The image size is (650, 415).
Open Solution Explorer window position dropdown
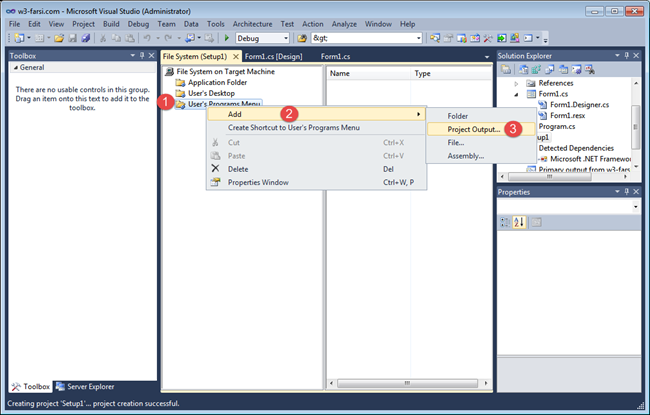tap(617, 55)
